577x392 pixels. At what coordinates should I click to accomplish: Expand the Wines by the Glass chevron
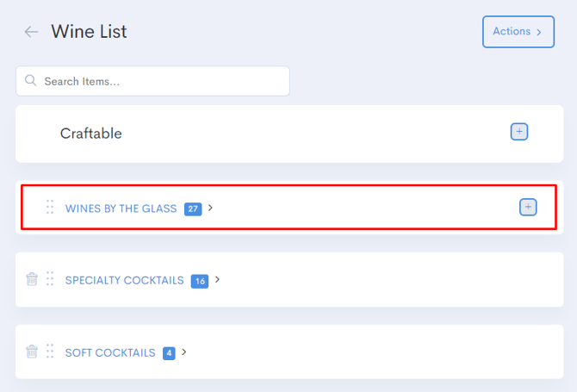pos(211,208)
